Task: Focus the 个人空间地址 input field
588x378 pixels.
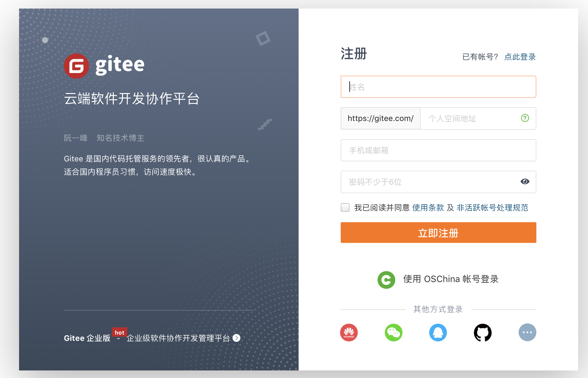Action: click(x=478, y=118)
